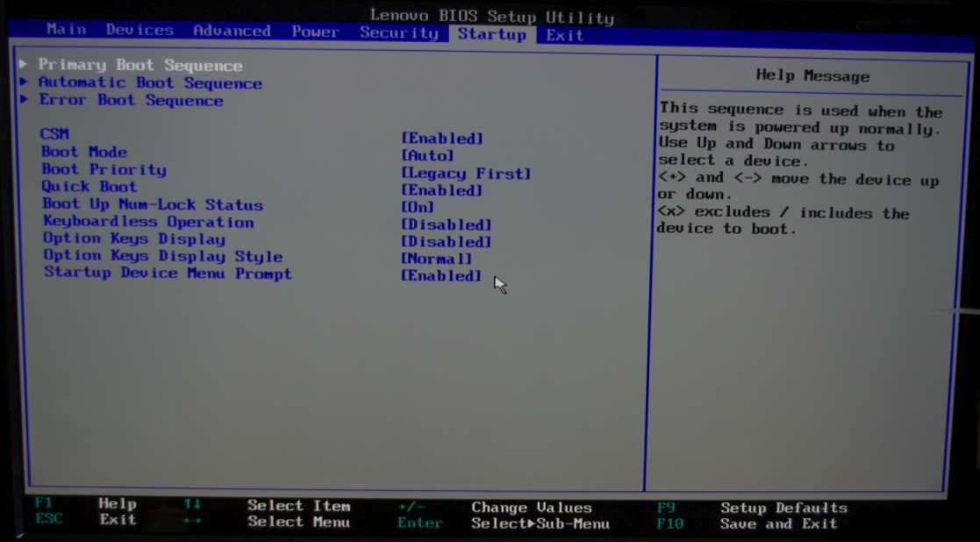Change Boot Priority [Legacy First] value

click(466, 173)
